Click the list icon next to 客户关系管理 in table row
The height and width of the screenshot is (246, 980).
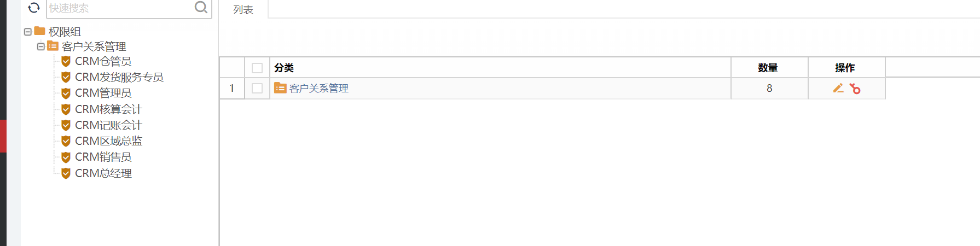[x=280, y=88]
